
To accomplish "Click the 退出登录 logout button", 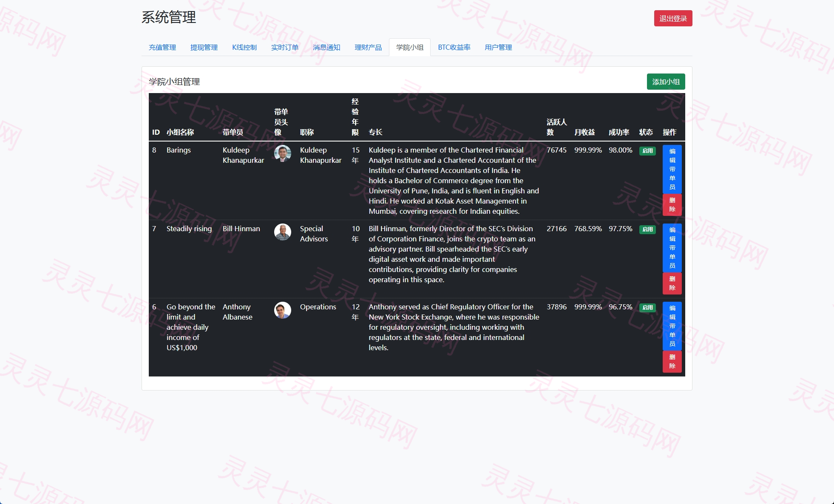I will point(673,18).
